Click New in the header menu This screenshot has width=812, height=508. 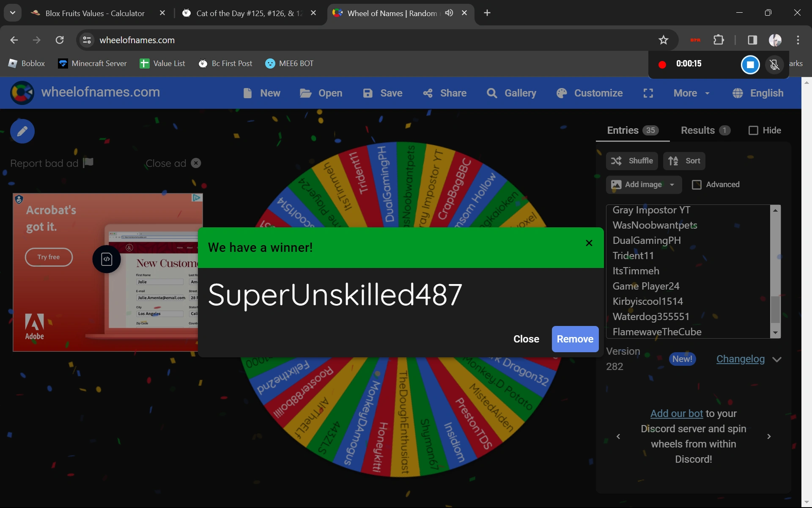[x=262, y=93]
